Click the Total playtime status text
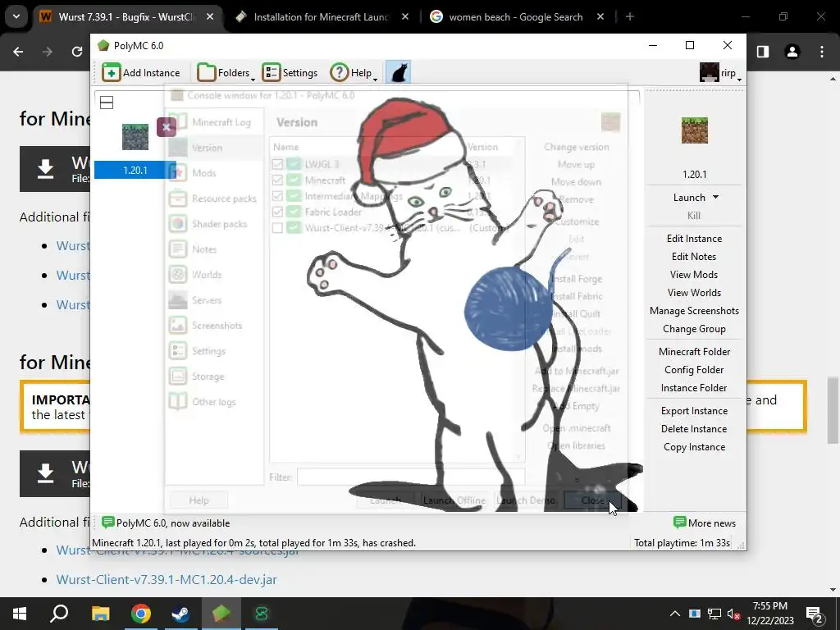 [682, 543]
